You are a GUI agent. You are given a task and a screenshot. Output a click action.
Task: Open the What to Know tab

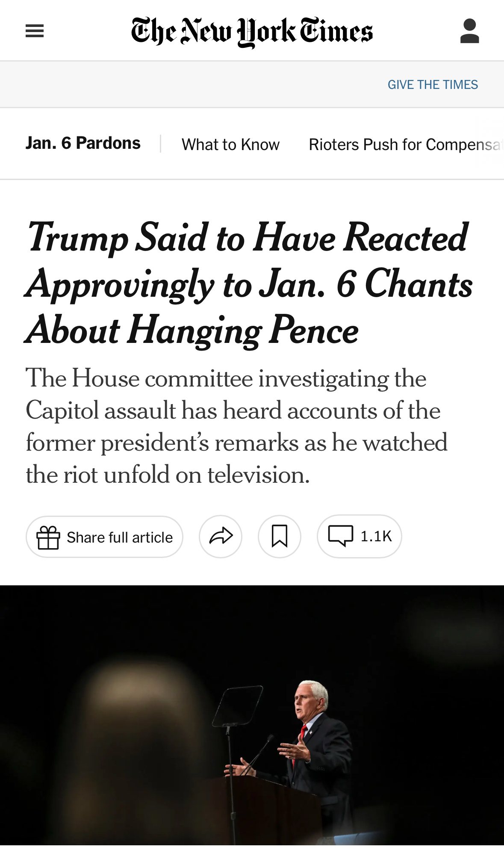(230, 145)
